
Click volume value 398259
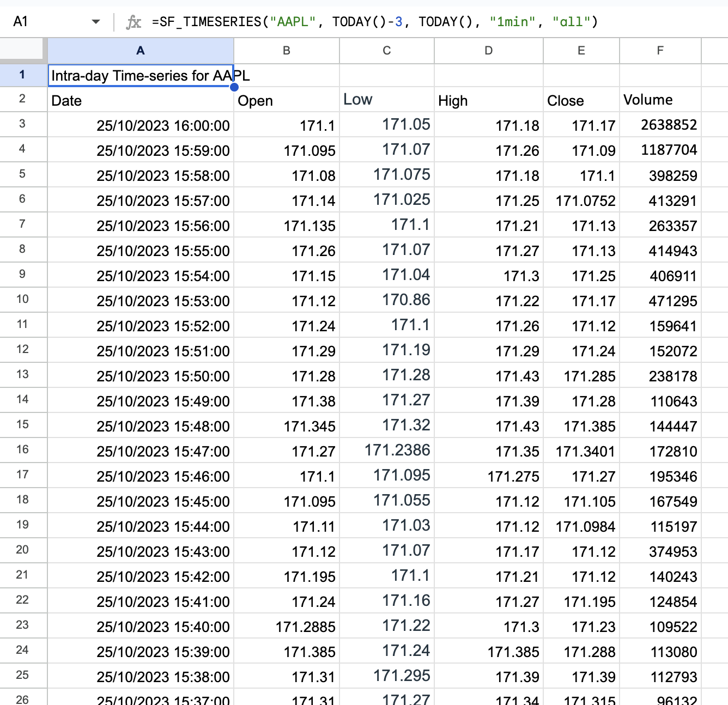660,175
